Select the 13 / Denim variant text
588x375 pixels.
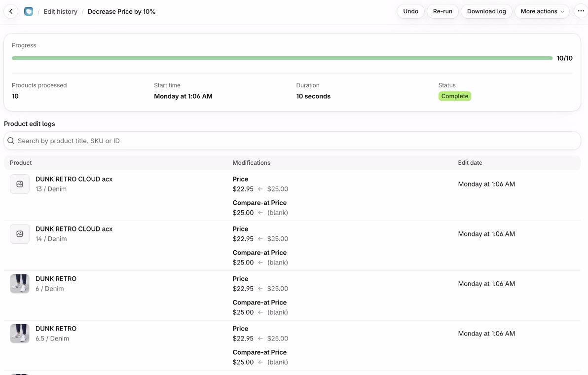(51, 189)
